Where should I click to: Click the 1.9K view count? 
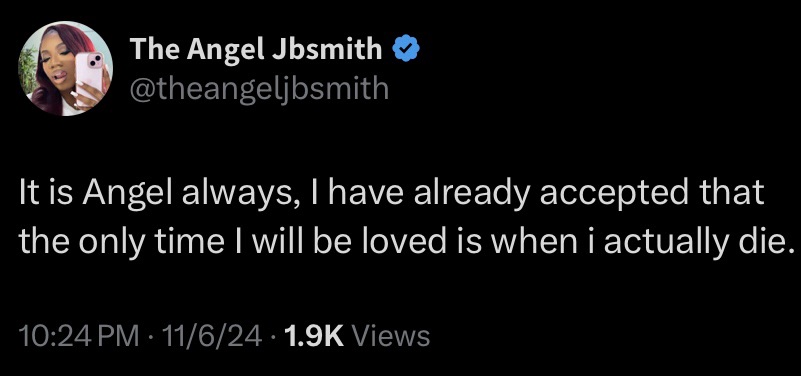[x=314, y=336]
